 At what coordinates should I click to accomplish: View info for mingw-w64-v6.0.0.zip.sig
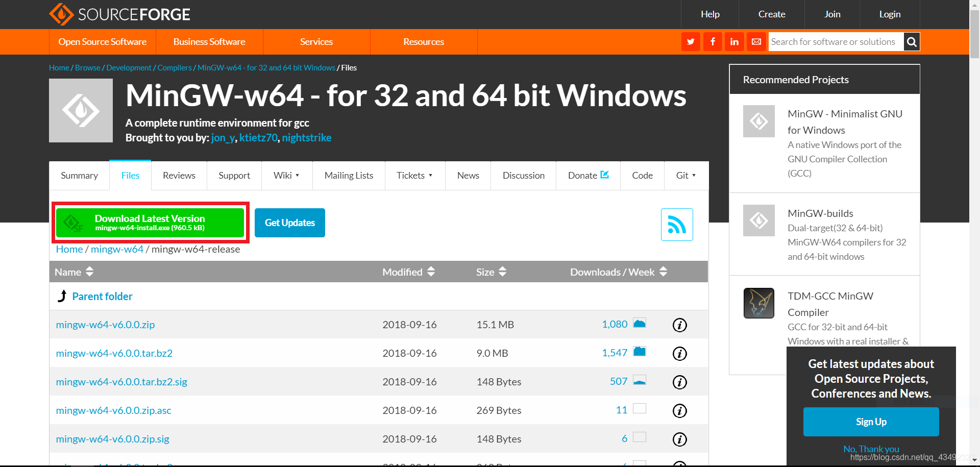(x=679, y=439)
